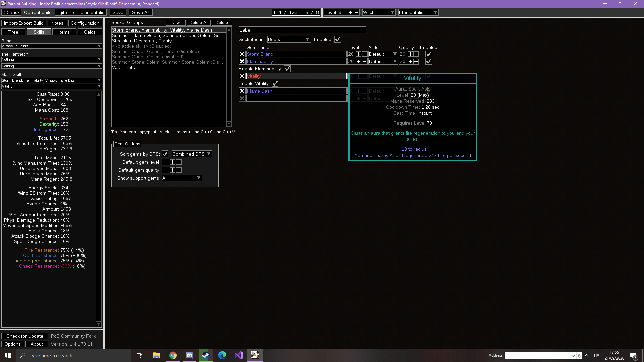Create a New socket group

[x=175, y=23]
